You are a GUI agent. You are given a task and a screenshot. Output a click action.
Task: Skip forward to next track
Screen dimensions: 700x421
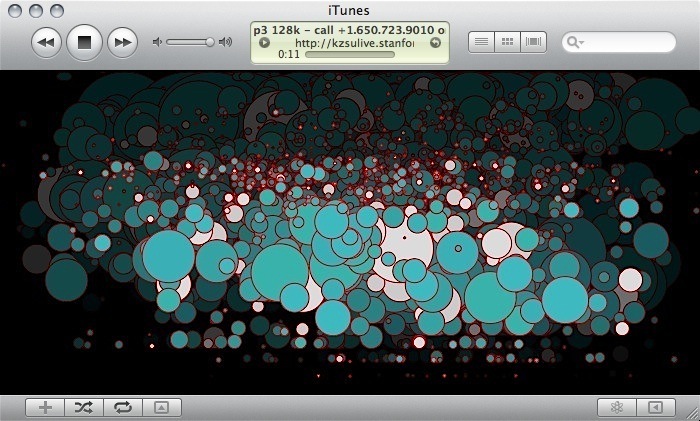[x=123, y=42]
